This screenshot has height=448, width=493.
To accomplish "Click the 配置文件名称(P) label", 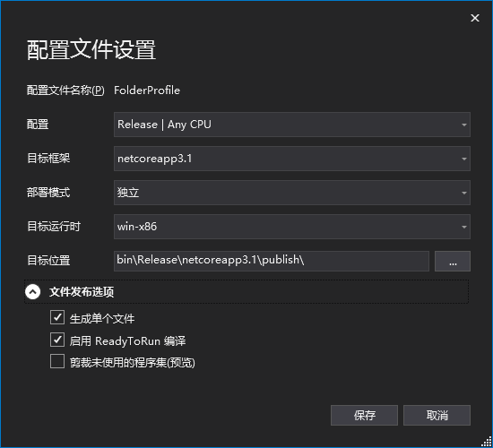I will pos(65,90).
